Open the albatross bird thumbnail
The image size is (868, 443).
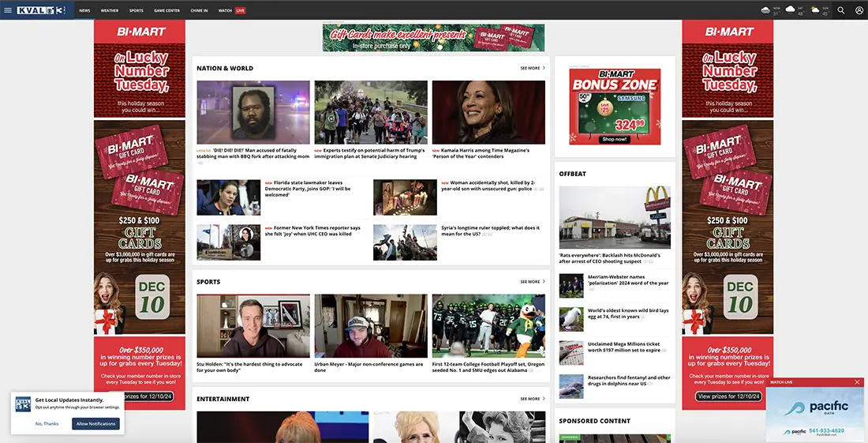[x=571, y=320]
